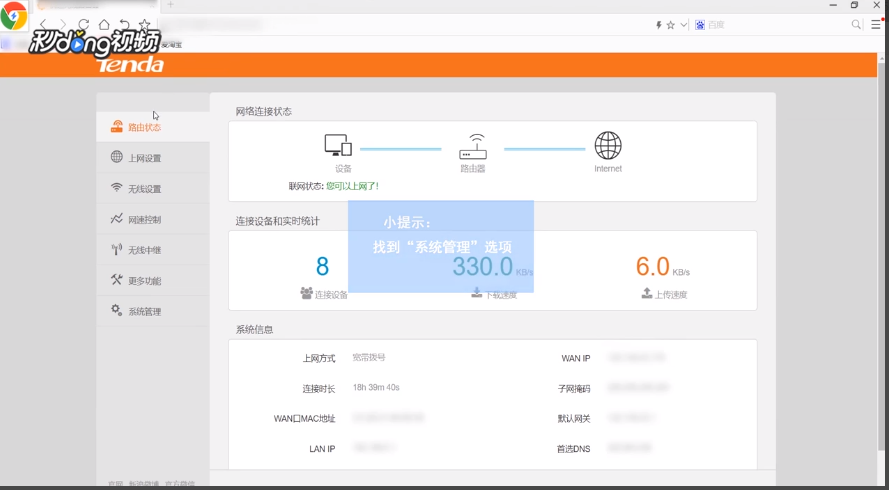Bookmark page with address bar star icon
889x490 pixels.
671,24
